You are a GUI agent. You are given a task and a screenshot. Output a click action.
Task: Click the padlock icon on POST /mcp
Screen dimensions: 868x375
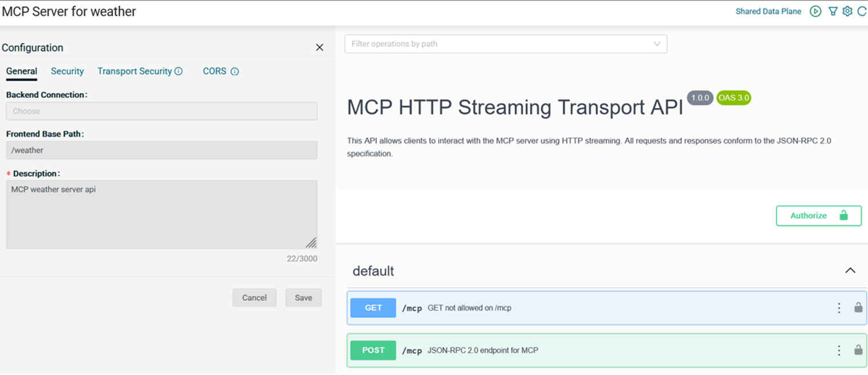click(858, 350)
